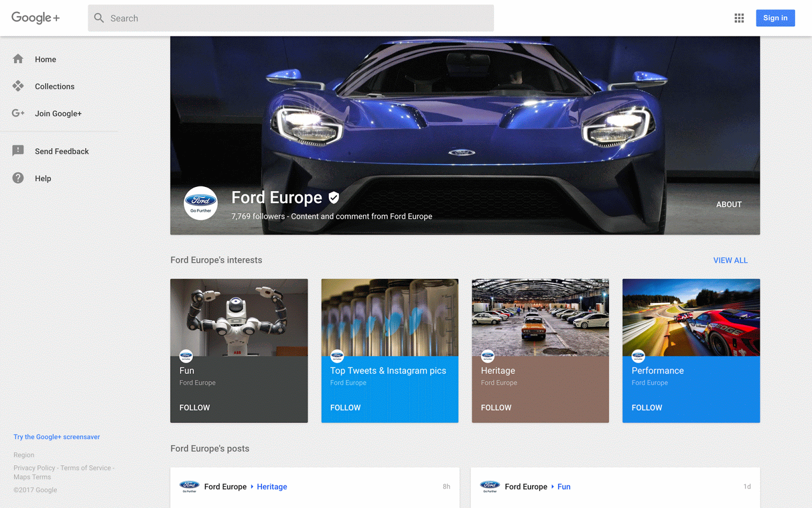This screenshot has height=508, width=812.
Task: Click Top Tweets & Instagram pics title
Action: coord(388,371)
